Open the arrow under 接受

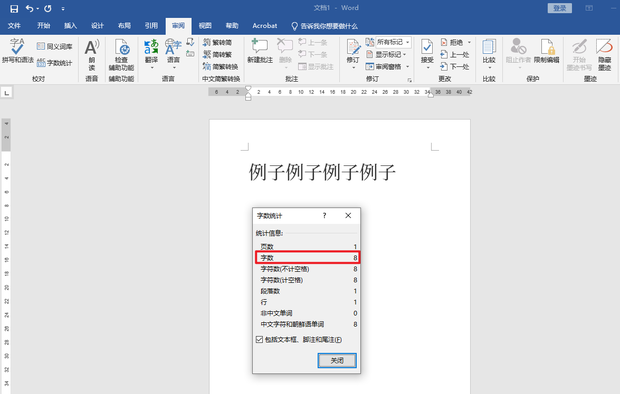pyautogui.click(x=427, y=68)
